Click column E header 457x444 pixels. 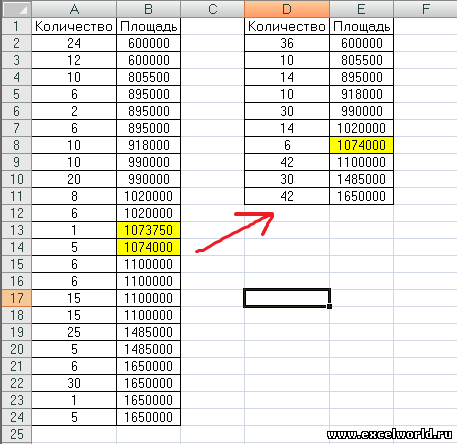click(x=361, y=9)
